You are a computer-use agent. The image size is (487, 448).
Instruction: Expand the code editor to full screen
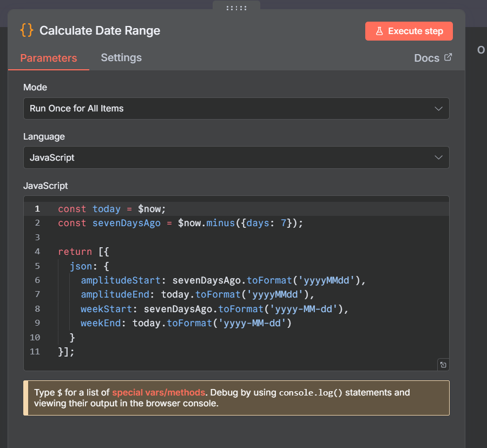tap(443, 365)
